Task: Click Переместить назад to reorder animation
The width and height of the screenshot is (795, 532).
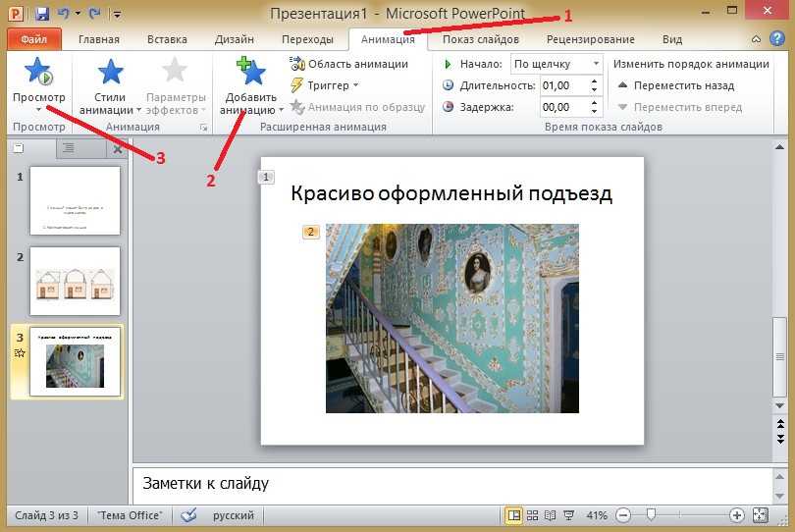Action: coord(676,85)
